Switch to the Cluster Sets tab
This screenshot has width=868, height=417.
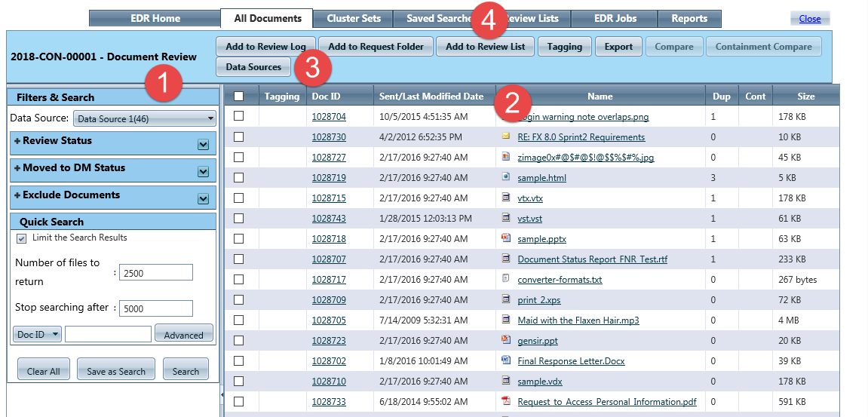354,19
